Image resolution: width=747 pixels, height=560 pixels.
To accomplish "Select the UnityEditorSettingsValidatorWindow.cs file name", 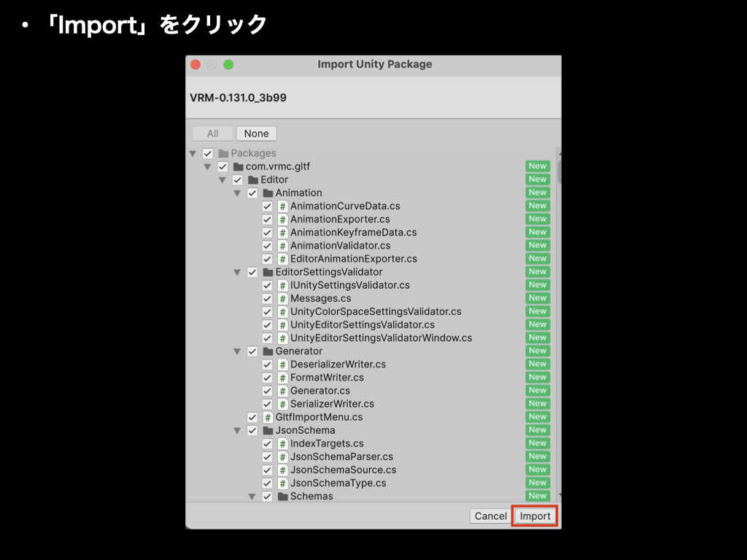I will coord(381,338).
